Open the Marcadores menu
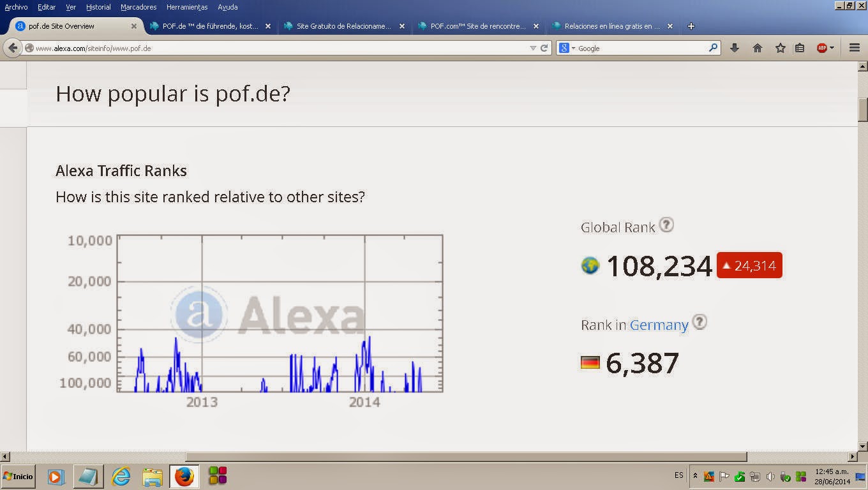The height and width of the screenshot is (490, 868). point(138,7)
